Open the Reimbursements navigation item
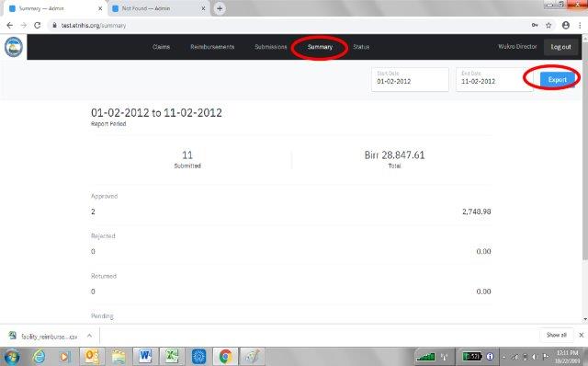 (212, 47)
